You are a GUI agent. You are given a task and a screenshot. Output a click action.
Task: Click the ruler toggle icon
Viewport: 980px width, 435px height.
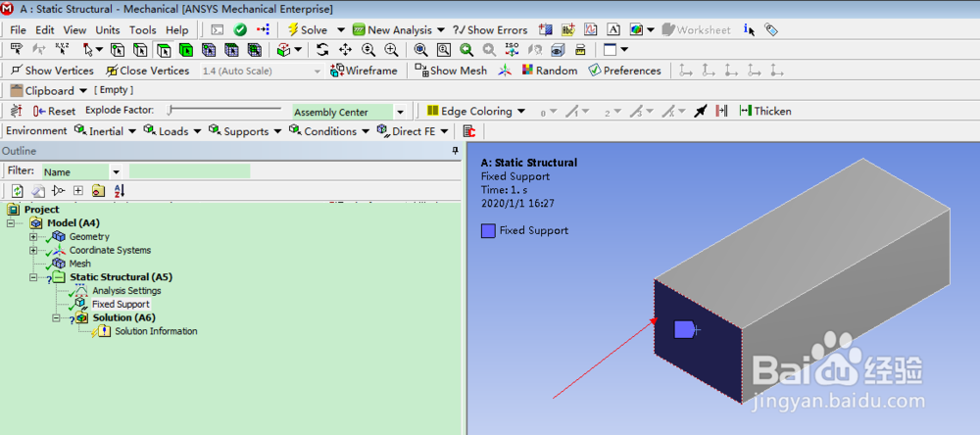pyautogui.click(x=580, y=49)
